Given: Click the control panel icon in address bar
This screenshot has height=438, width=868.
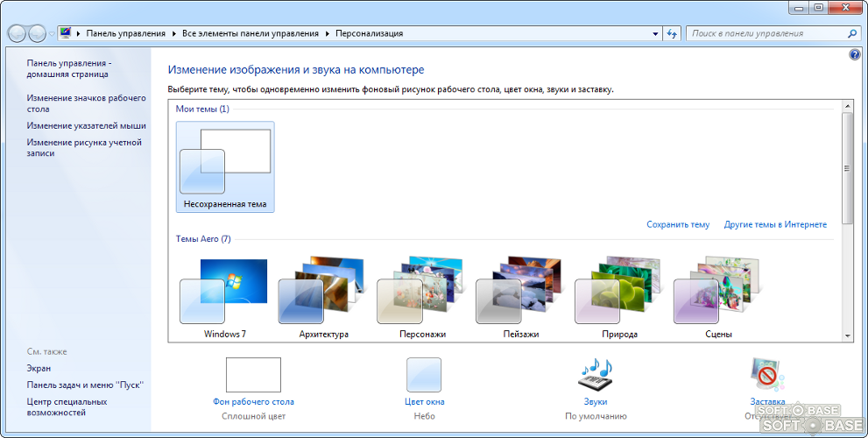Looking at the screenshot, I should pos(66,32).
